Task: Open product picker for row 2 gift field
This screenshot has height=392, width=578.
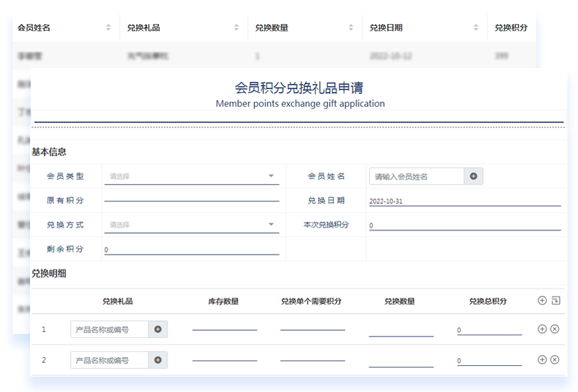Action: [x=158, y=360]
